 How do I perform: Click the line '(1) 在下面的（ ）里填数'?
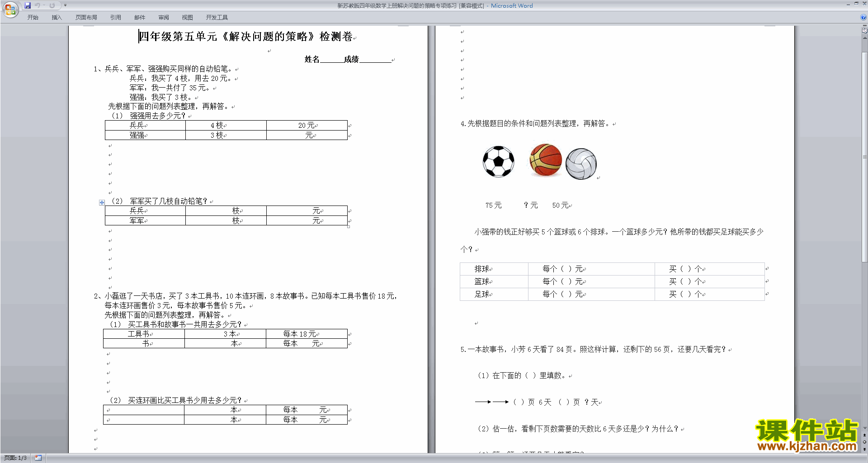pos(521,376)
